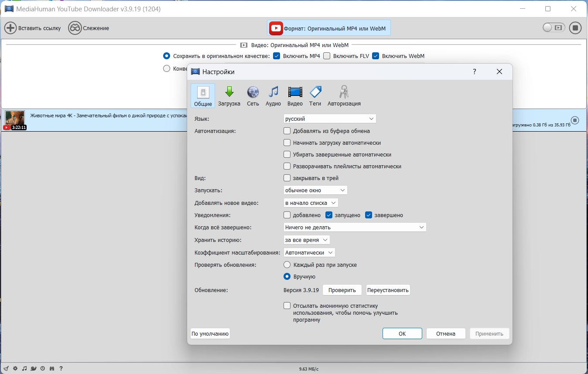Click the 9.63 МБ/с speed indicator
The width and height of the screenshot is (588, 374).
(309, 369)
